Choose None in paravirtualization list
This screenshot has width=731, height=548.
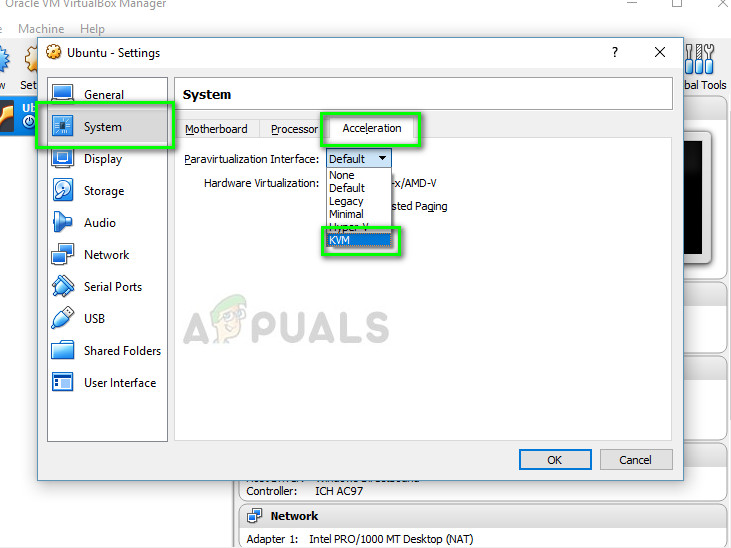(x=359, y=175)
